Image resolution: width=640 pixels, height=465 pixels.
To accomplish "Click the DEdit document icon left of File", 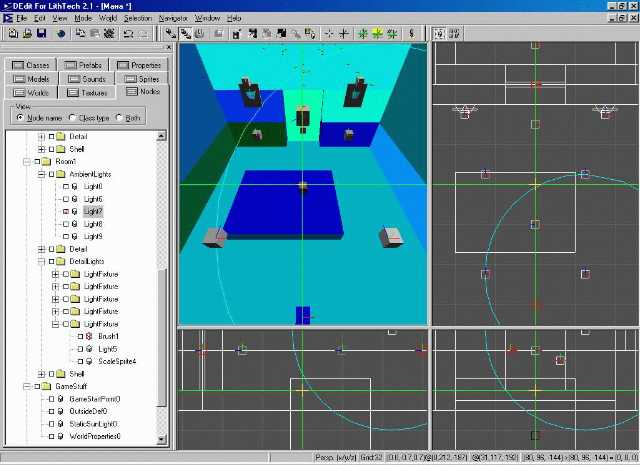I will [8, 18].
